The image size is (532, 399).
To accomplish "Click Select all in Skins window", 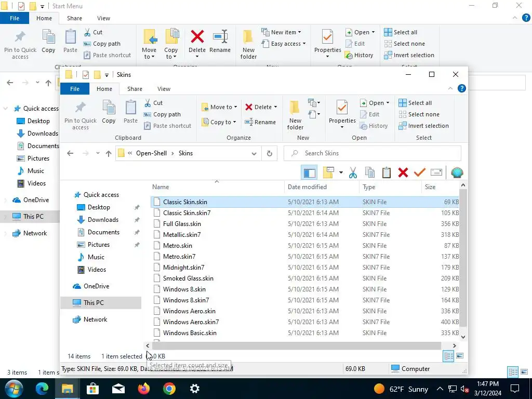I will point(415,103).
